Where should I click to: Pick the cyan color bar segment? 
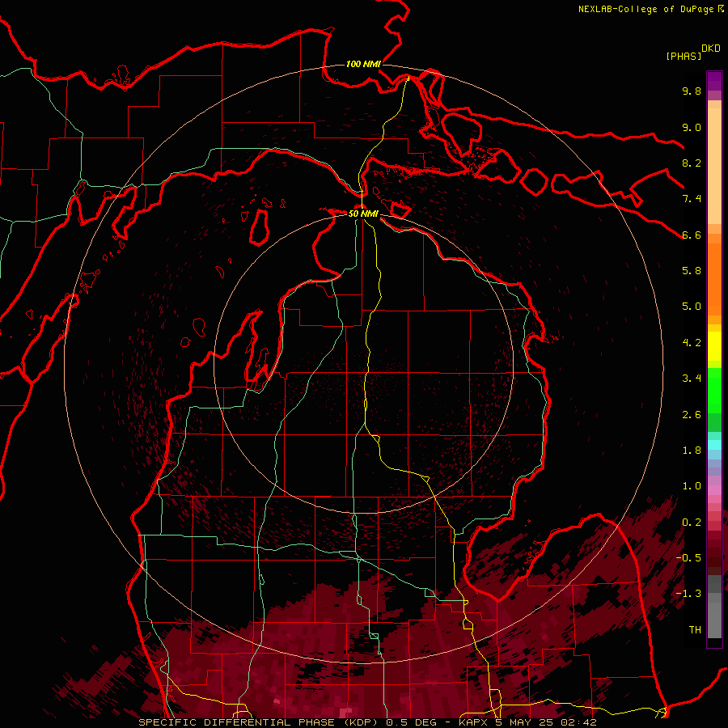coord(714,445)
